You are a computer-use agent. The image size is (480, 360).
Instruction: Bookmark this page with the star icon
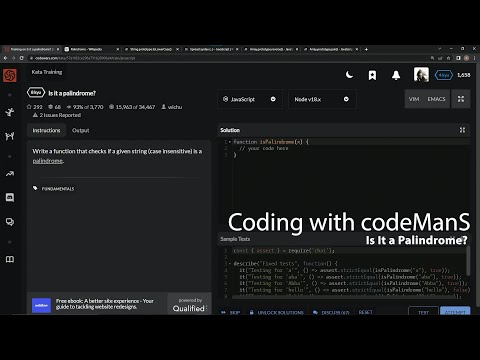449,58
